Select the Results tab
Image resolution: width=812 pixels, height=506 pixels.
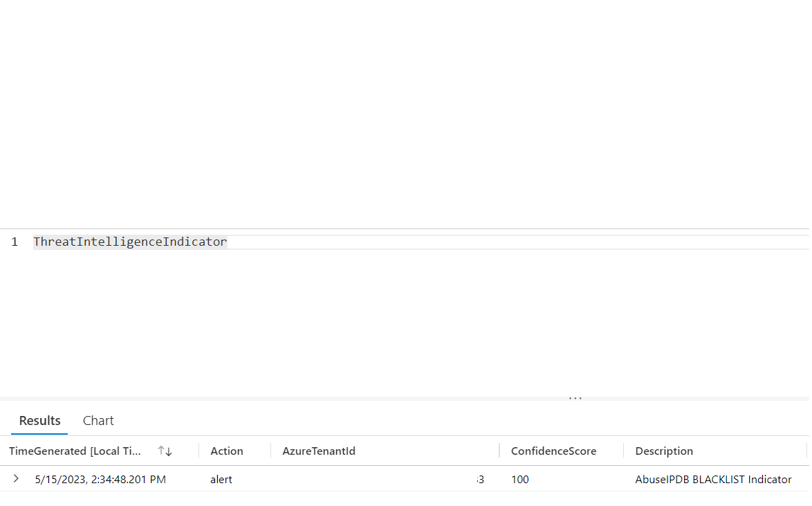pyautogui.click(x=39, y=420)
